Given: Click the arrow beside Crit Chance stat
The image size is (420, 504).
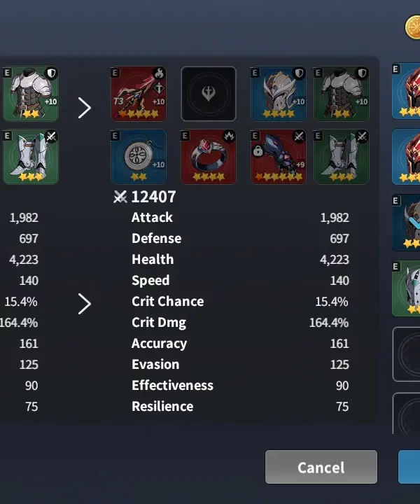Looking at the screenshot, I should 85,303.
